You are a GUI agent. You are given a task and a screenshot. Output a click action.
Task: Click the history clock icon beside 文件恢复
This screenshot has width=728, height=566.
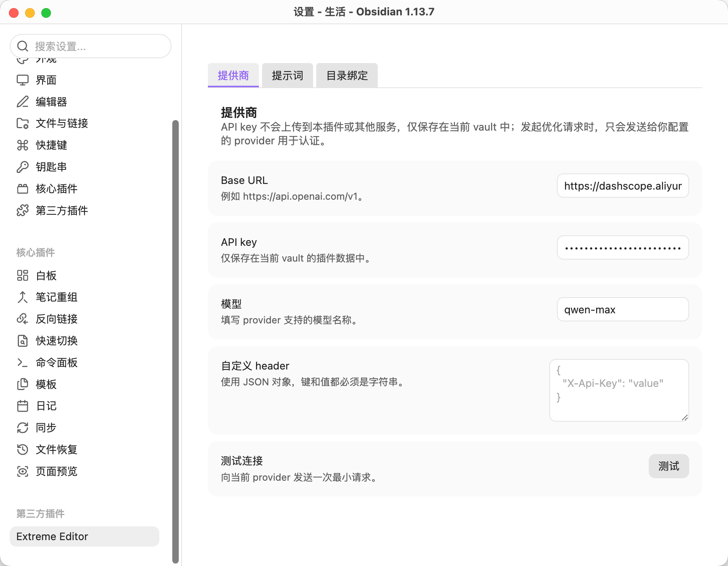[x=23, y=450]
